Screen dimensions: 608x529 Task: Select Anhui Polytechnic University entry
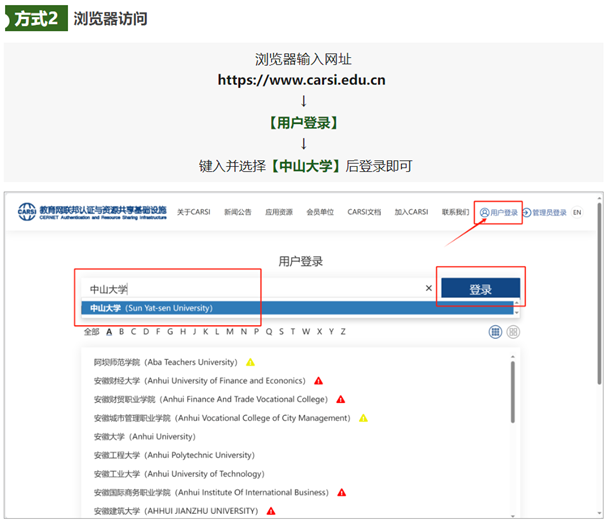tap(174, 455)
